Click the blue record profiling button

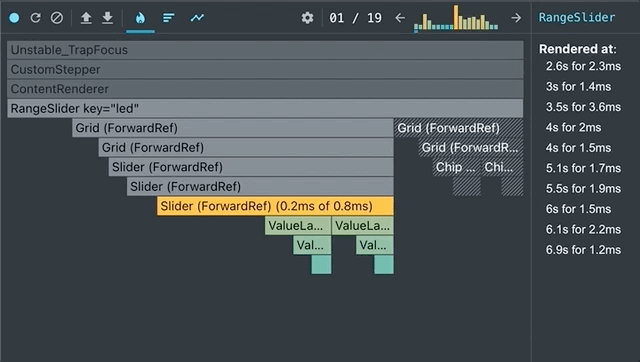click(x=14, y=18)
